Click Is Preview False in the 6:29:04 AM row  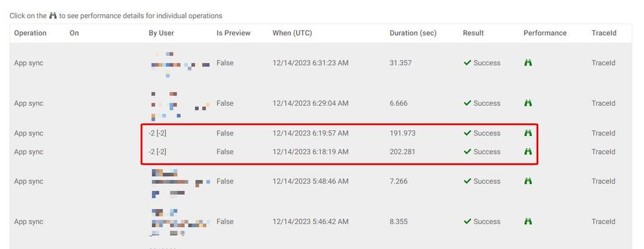click(225, 103)
